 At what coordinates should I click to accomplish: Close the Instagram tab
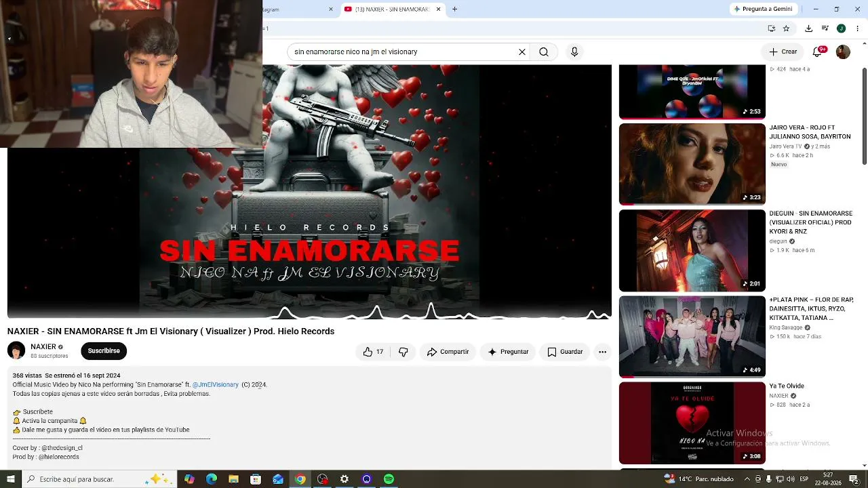tap(331, 9)
